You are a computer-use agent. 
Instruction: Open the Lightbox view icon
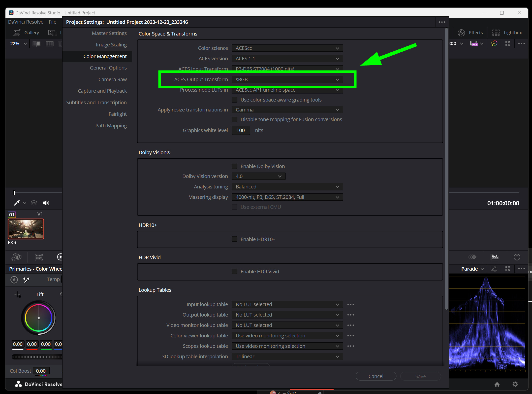(496, 33)
